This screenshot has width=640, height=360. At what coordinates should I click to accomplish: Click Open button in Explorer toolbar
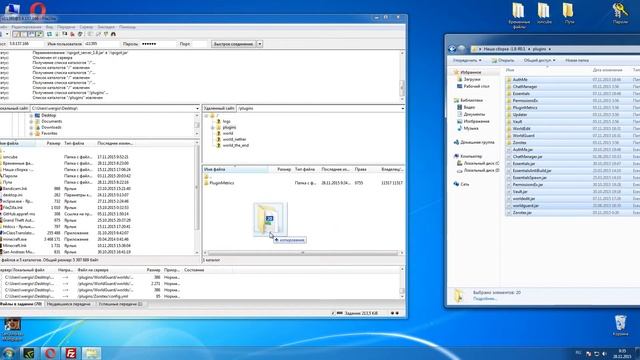click(502, 60)
